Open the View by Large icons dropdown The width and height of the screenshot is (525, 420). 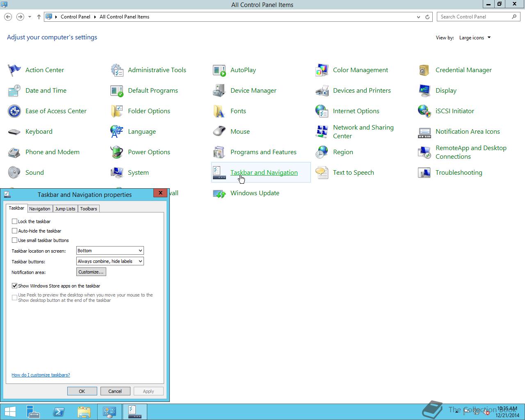click(x=475, y=38)
